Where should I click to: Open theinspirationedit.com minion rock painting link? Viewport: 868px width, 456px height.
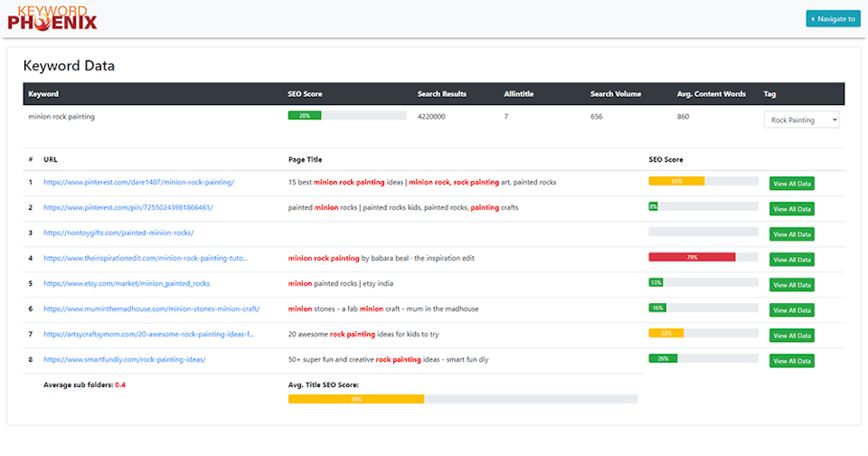[145, 258]
